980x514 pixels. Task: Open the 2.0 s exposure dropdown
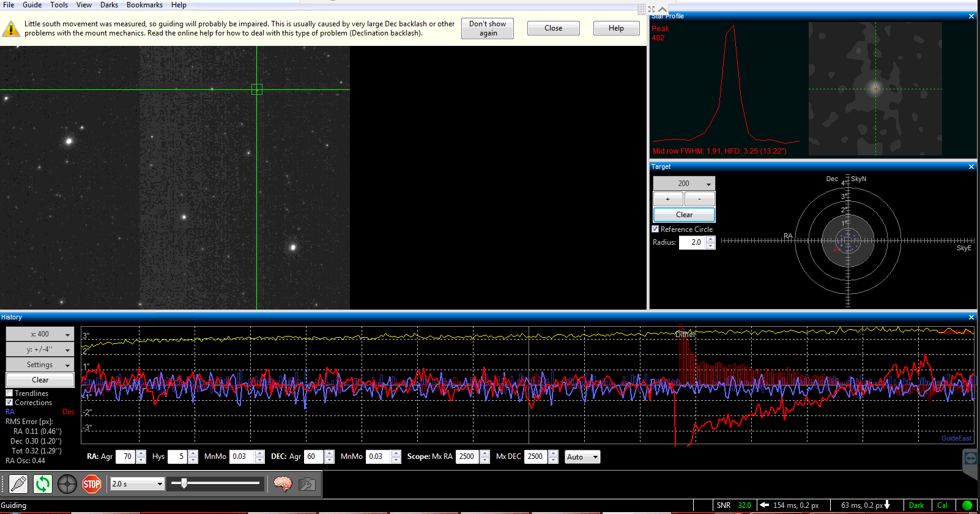[x=138, y=484]
